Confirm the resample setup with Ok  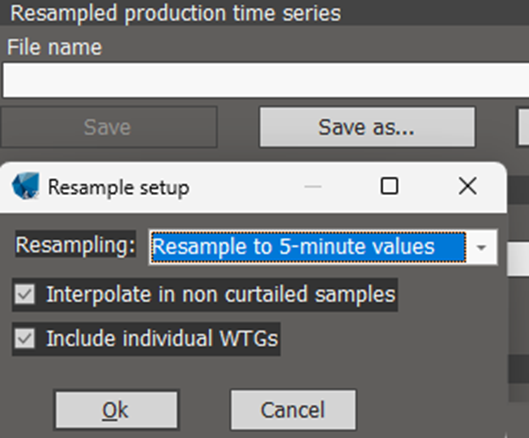(x=116, y=410)
